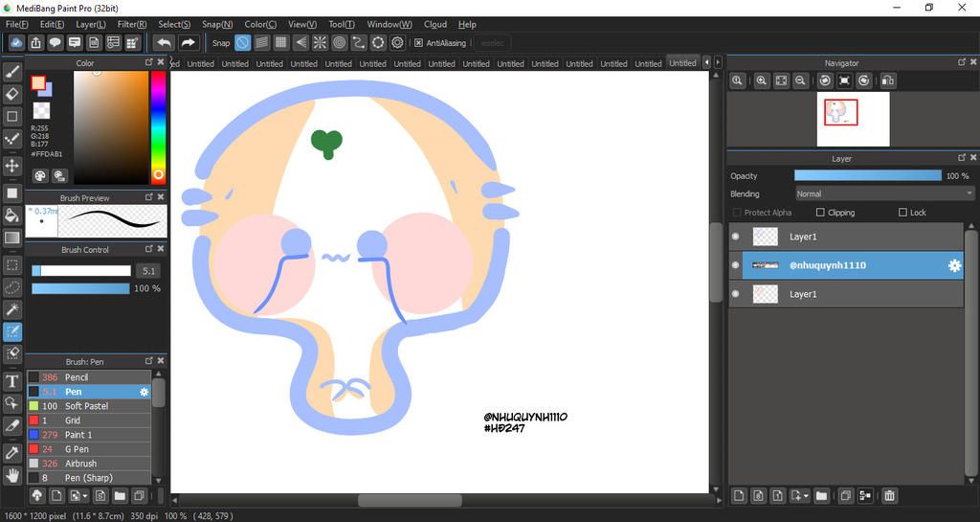Adjust the layer Opacity slider
The height and width of the screenshot is (522, 980).
click(867, 175)
